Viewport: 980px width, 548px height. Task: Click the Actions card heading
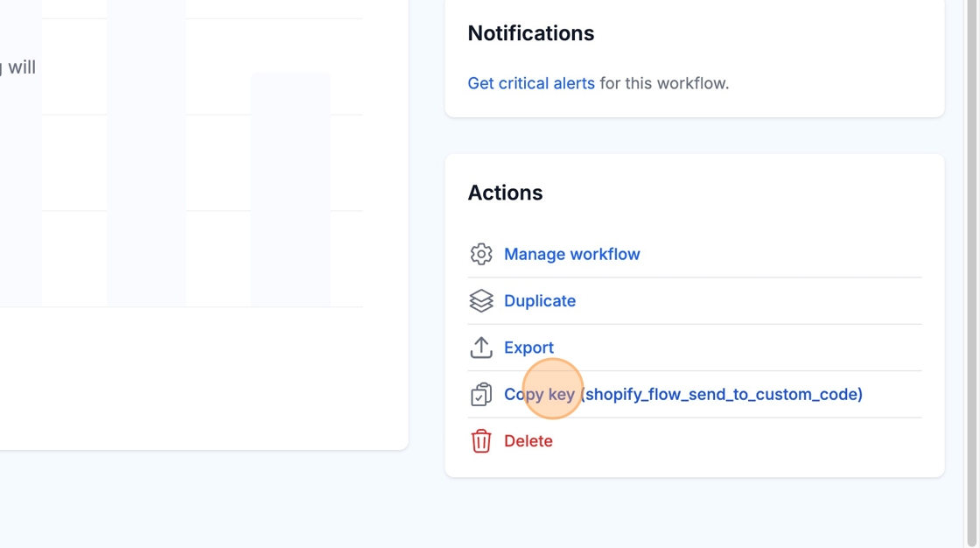click(x=505, y=193)
